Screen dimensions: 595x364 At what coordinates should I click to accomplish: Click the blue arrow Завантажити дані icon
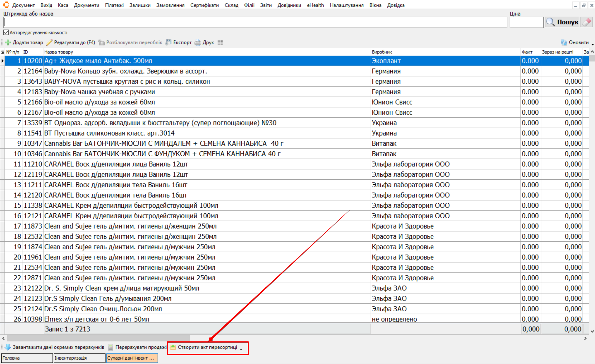point(8,347)
